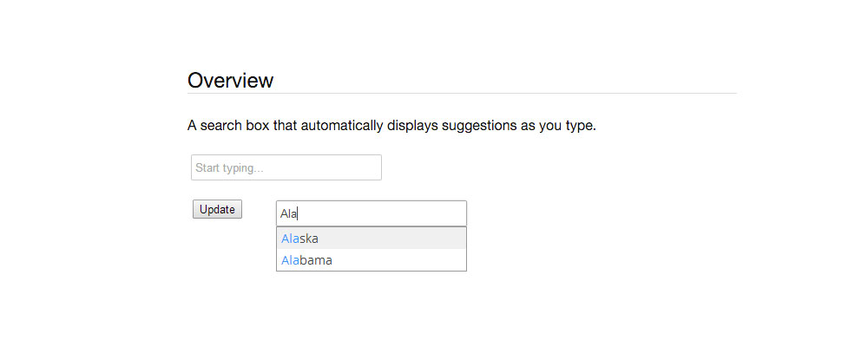
Task: Click the Update button
Action: coord(217,209)
